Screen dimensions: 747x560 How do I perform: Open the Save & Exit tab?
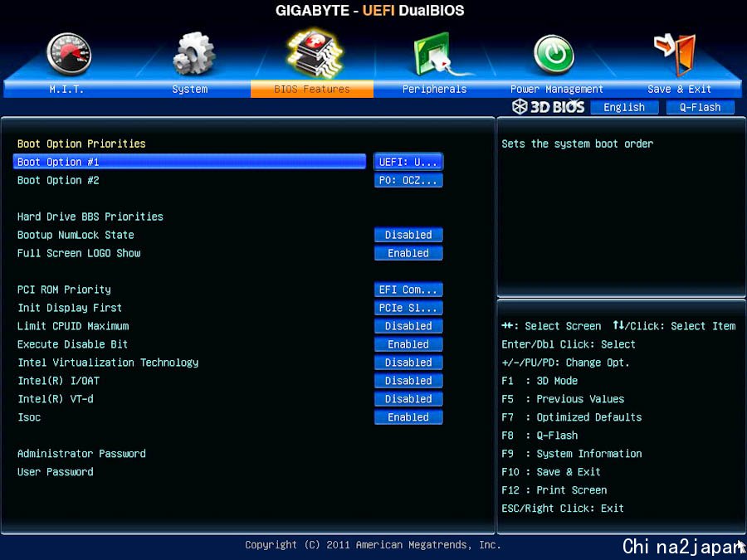click(679, 89)
